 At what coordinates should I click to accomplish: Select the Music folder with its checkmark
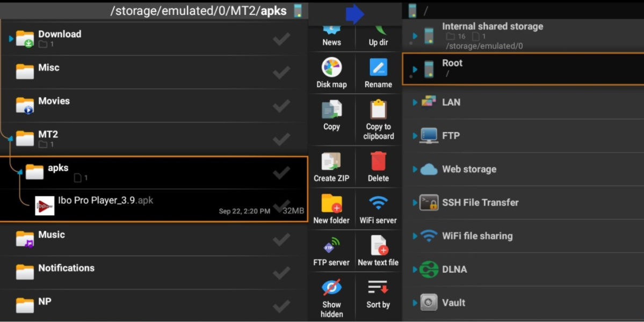pos(281,240)
